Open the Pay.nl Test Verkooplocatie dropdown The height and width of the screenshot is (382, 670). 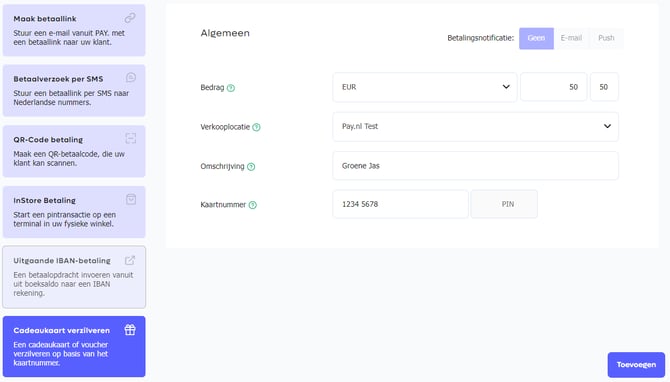(x=476, y=126)
